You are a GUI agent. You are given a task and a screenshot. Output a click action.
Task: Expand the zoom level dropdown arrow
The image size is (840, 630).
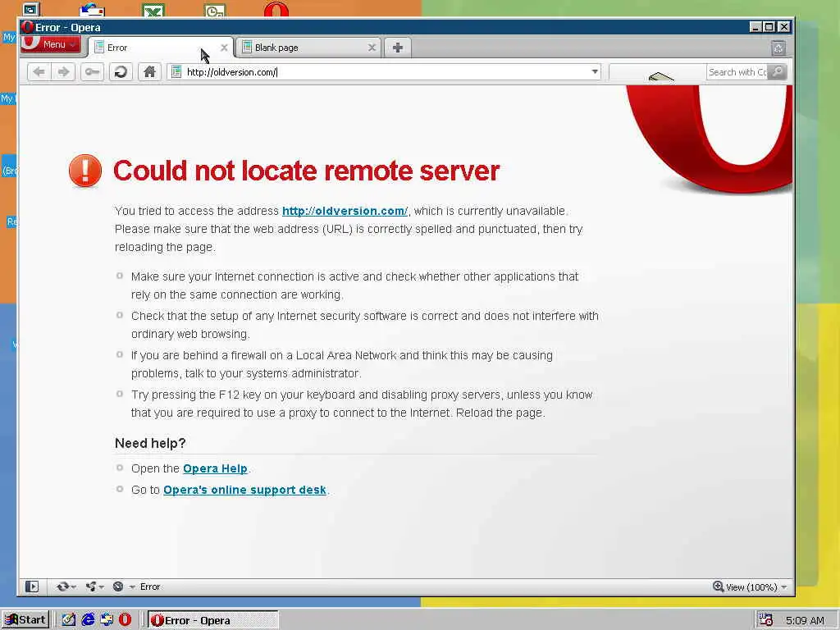pyautogui.click(x=784, y=587)
